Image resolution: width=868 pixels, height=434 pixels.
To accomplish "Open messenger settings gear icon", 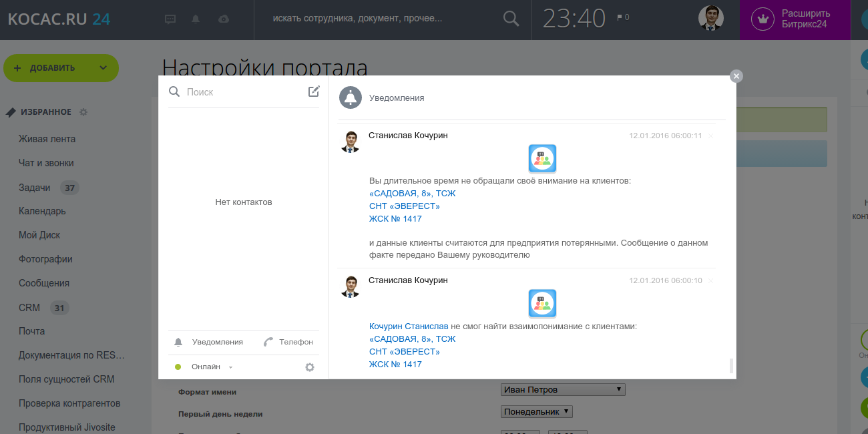I will [x=310, y=367].
